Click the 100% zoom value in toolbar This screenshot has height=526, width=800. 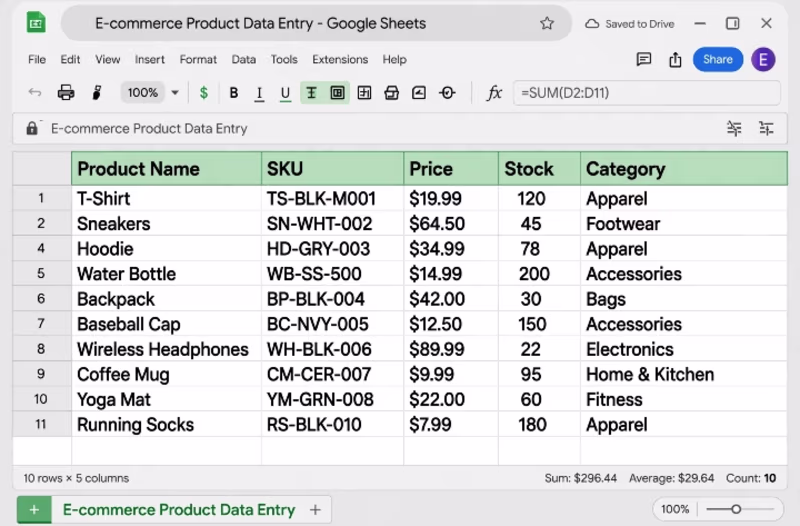click(x=142, y=93)
